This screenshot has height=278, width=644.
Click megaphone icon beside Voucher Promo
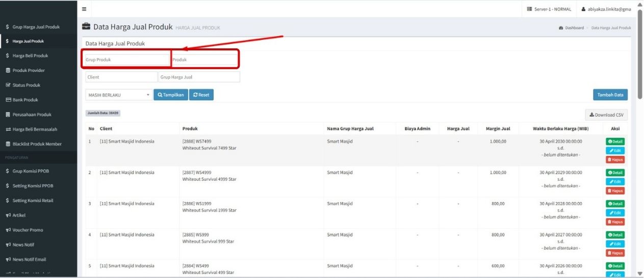[x=8, y=230]
